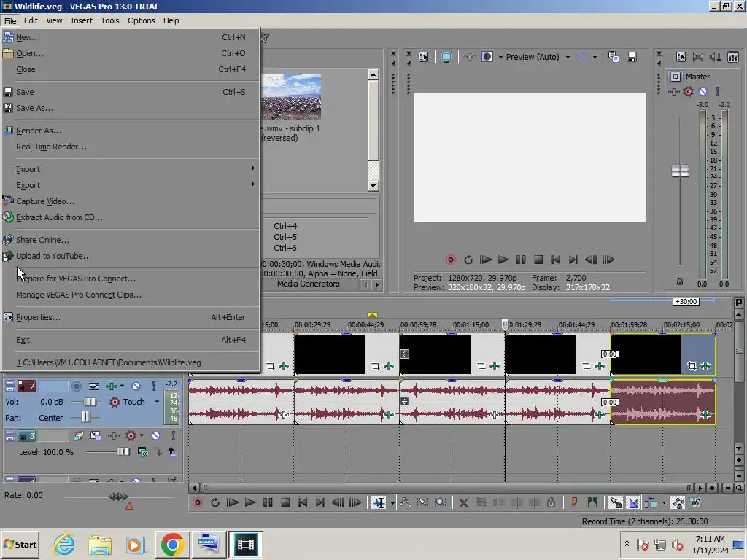Click Track FX icon on audio track 2
Screen dimensions: 747x560
(x=112, y=386)
